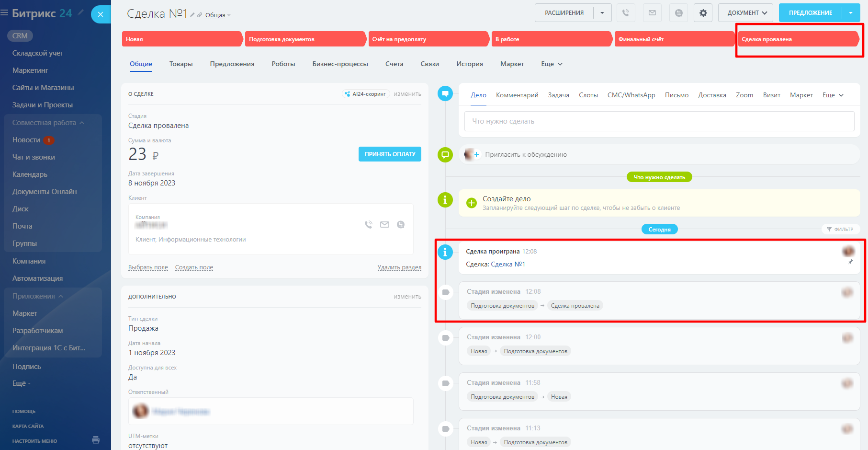Click the green comment icon in the timeline
The width and height of the screenshot is (868, 450).
point(445,154)
